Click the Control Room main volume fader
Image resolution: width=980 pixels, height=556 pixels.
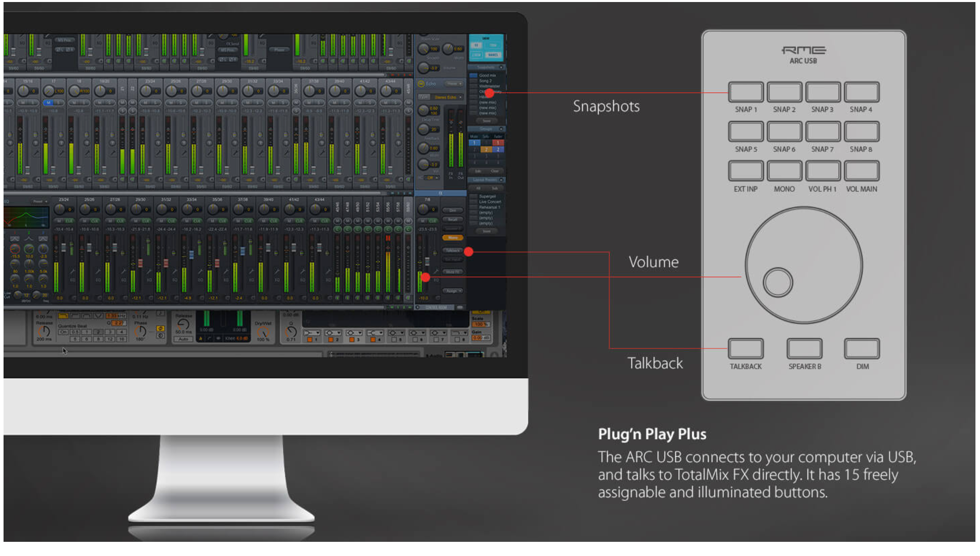pos(427,261)
